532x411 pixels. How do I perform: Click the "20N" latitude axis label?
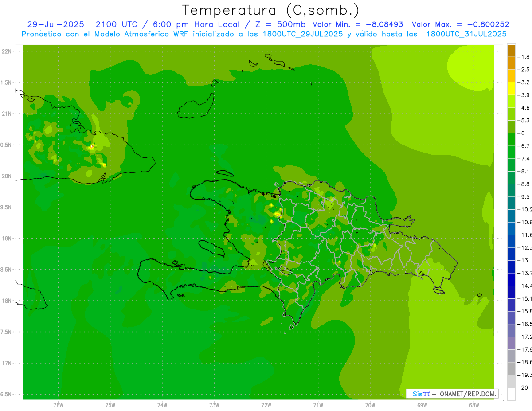click(x=6, y=176)
